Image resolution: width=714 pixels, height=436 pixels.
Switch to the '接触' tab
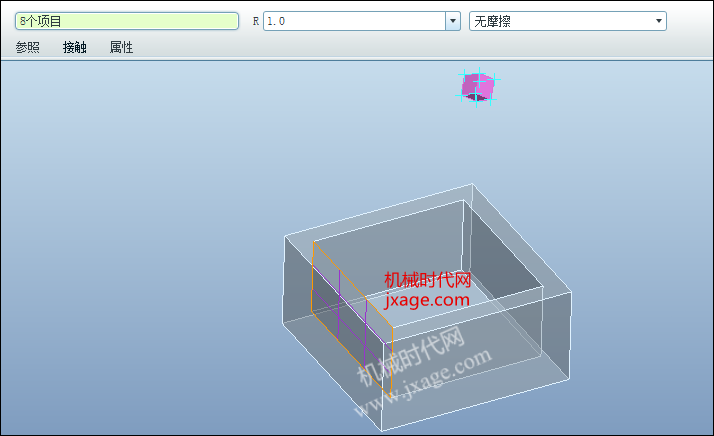(75, 47)
